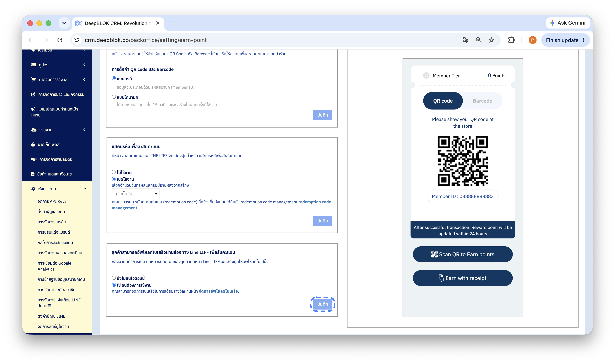Click the partner handshake icon
The width and height of the screenshot is (615, 364).
[x=34, y=159]
